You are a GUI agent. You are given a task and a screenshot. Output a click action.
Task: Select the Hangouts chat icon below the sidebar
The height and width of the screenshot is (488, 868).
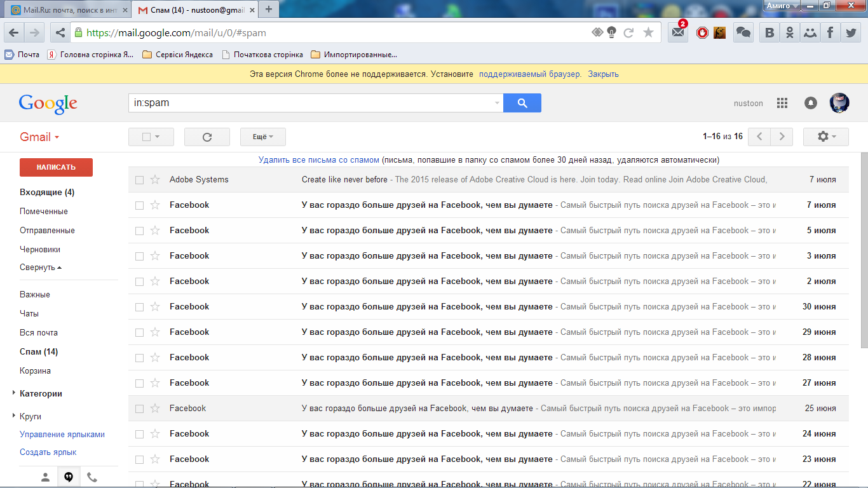[x=69, y=478]
